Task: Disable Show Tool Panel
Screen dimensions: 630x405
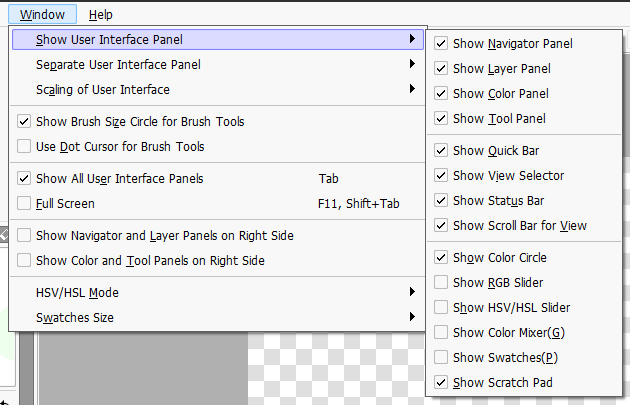Action: pos(524,119)
